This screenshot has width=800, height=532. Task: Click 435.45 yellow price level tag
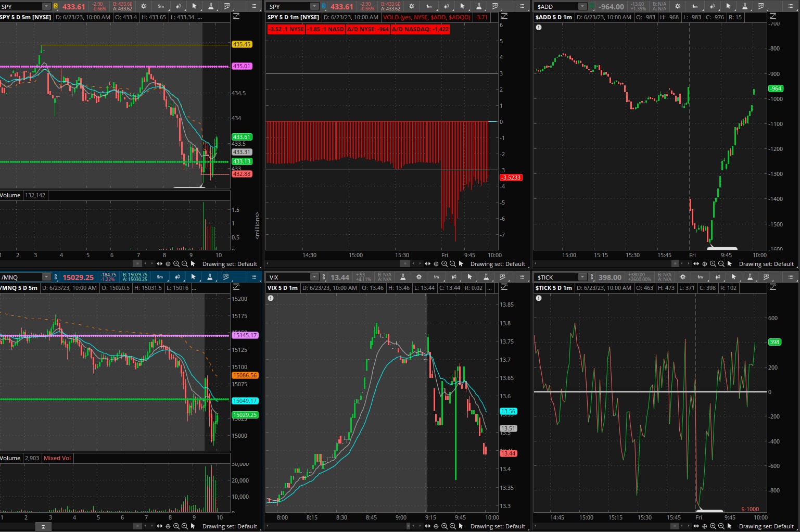(x=242, y=44)
